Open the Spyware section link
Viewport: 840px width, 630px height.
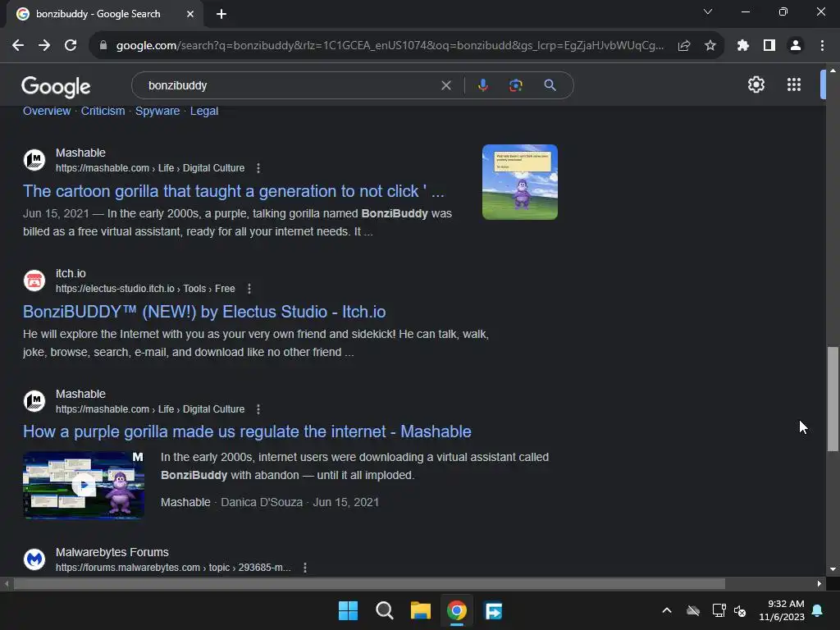pos(157,111)
